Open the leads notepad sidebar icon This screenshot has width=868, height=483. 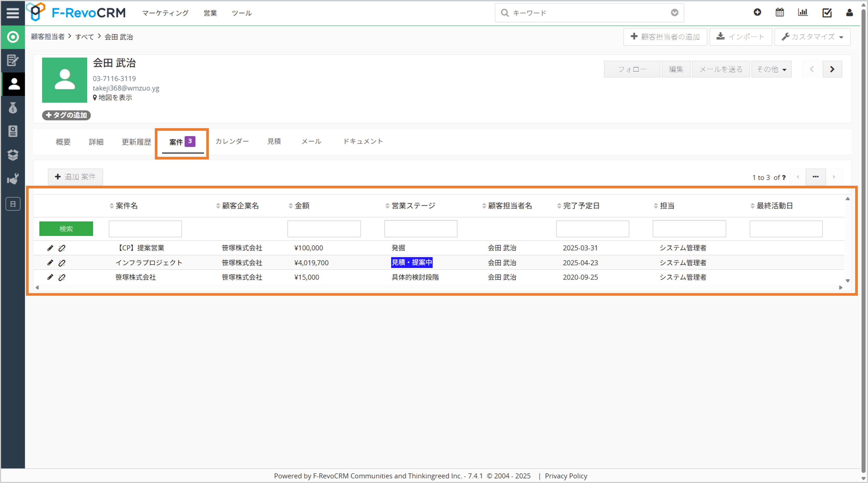coord(13,60)
